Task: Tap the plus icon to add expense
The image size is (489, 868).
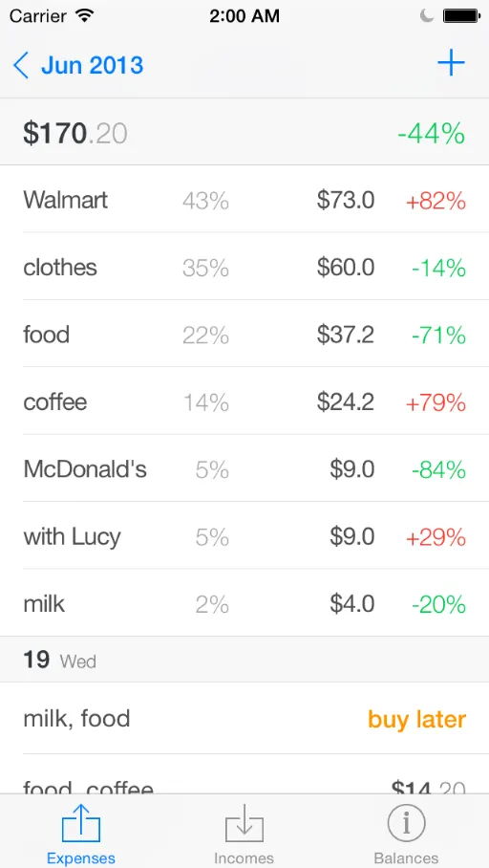Action: (x=451, y=64)
